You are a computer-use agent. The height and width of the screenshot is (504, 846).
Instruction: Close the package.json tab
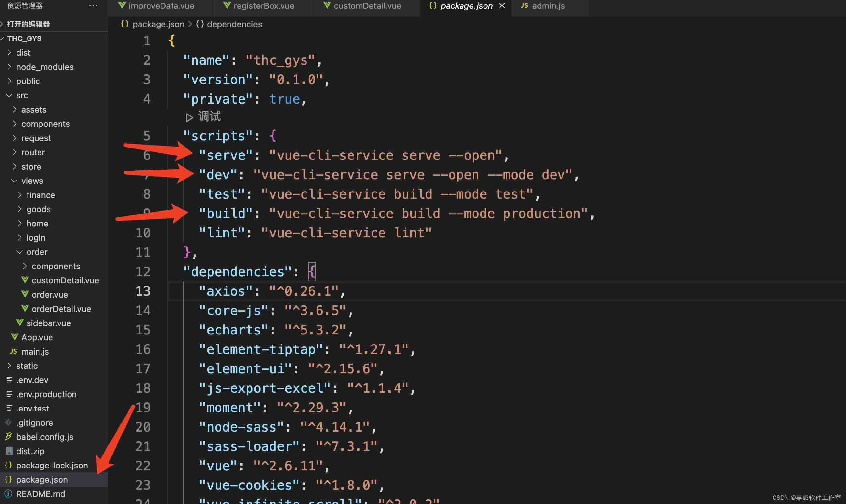coord(502,6)
